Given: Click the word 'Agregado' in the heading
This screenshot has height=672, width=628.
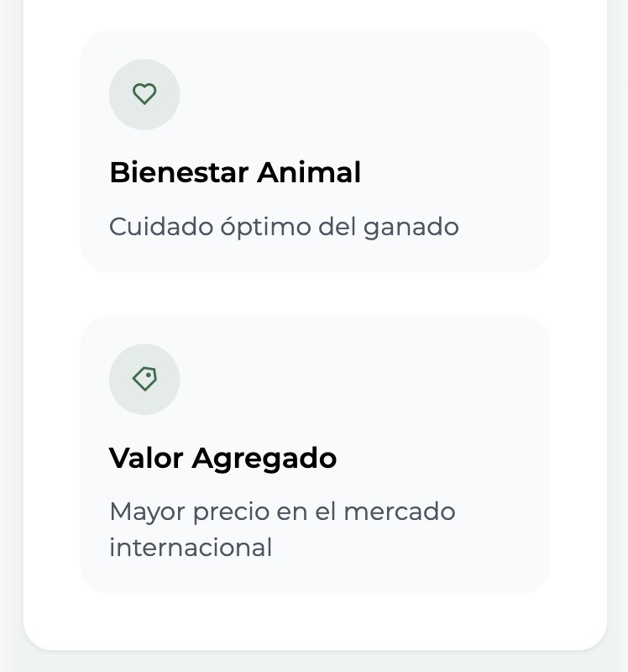Looking at the screenshot, I should (264, 459).
